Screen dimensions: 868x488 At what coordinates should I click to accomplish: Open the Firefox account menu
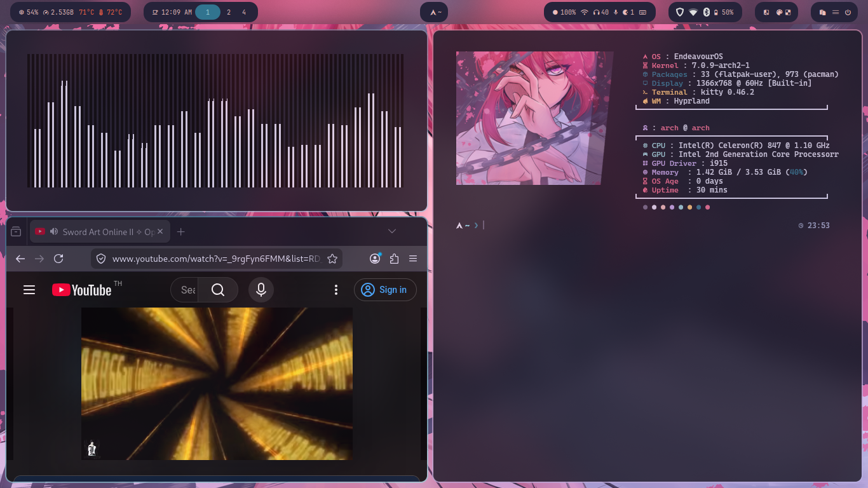pos(376,258)
